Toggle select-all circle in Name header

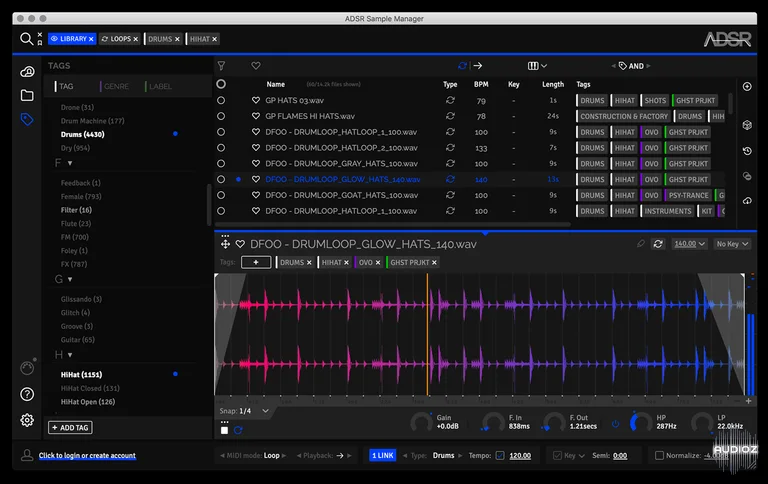221,84
